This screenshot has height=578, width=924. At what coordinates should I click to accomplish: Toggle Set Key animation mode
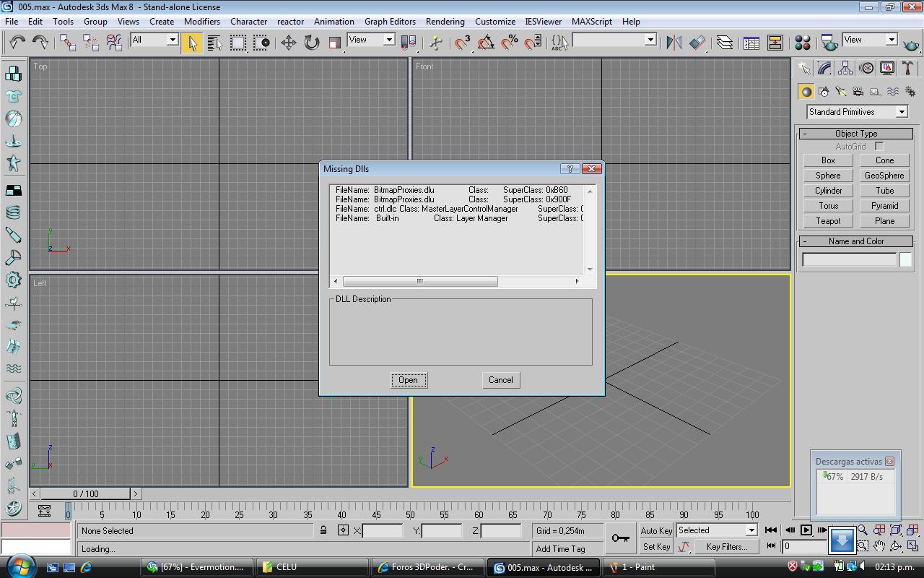tap(656, 547)
